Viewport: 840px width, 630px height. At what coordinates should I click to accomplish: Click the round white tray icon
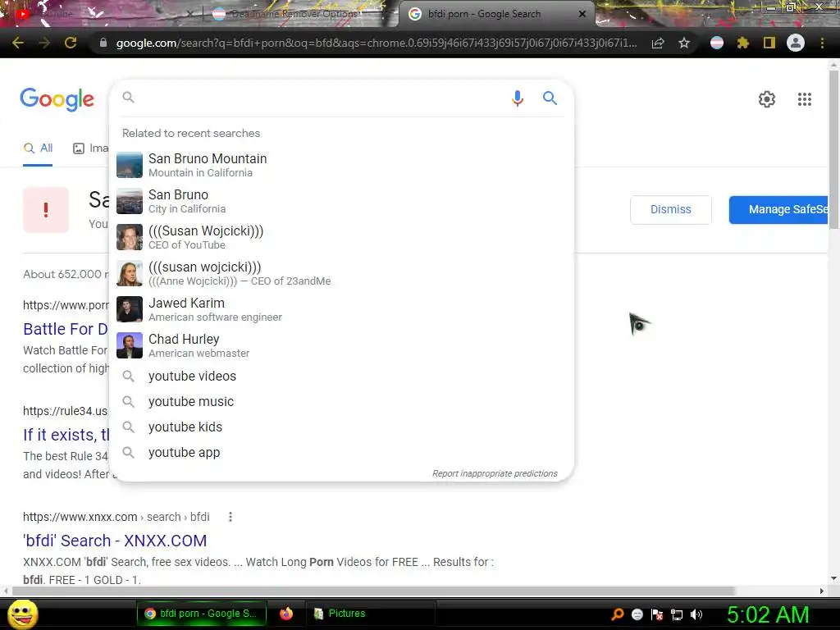coord(637,614)
